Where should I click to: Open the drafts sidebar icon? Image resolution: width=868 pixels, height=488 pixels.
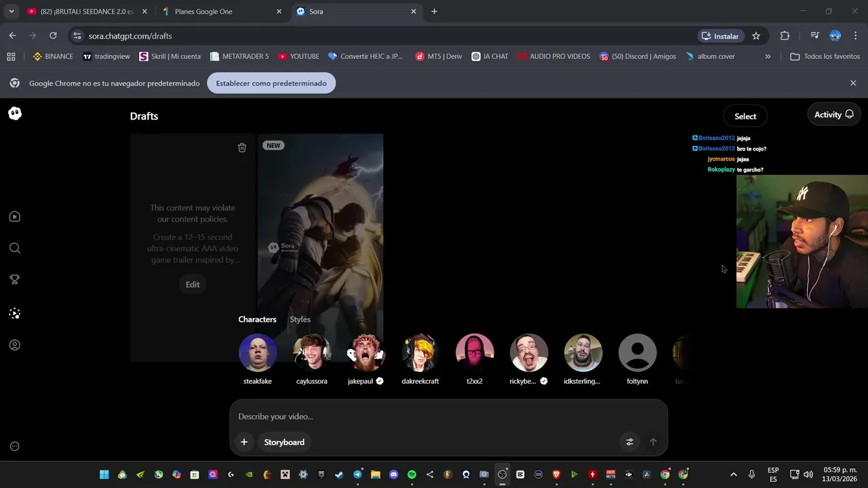[x=15, y=313]
